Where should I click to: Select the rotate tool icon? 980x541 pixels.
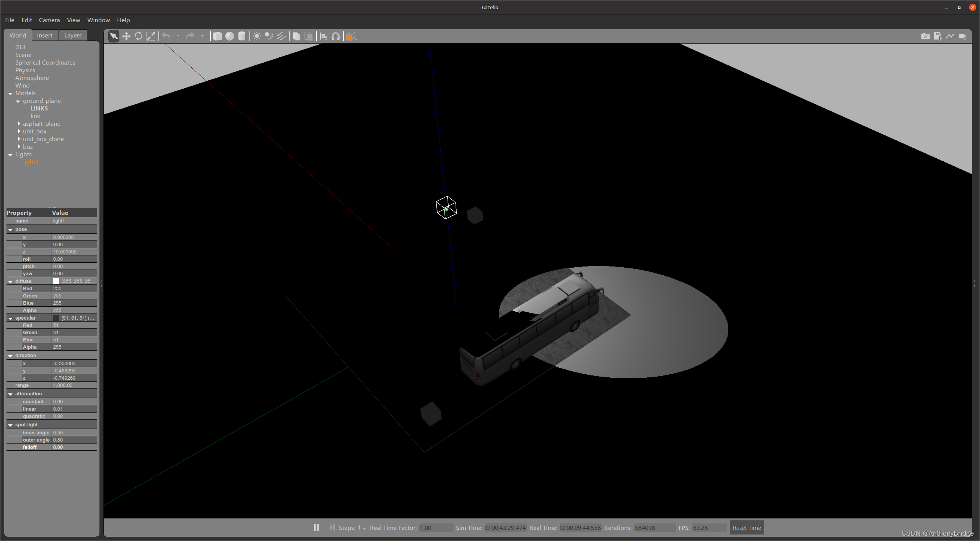click(138, 36)
